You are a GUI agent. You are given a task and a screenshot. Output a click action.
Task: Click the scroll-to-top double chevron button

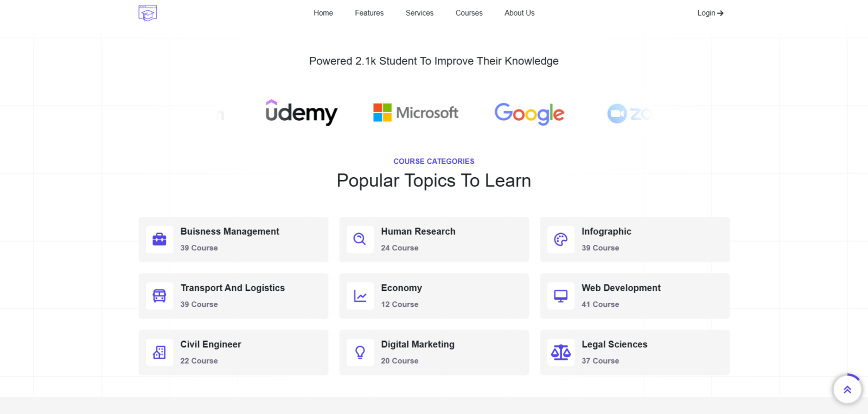847,389
